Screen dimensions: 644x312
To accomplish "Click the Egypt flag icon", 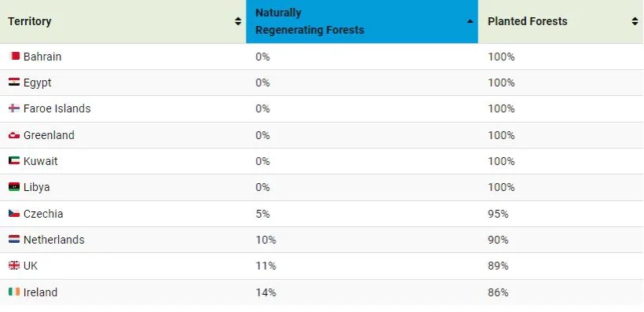I will [14, 83].
